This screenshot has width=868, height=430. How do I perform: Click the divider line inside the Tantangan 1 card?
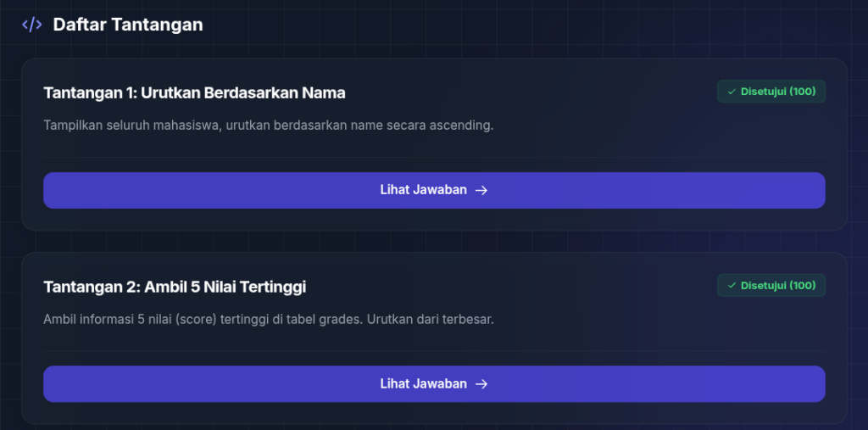tap(434, 157)
